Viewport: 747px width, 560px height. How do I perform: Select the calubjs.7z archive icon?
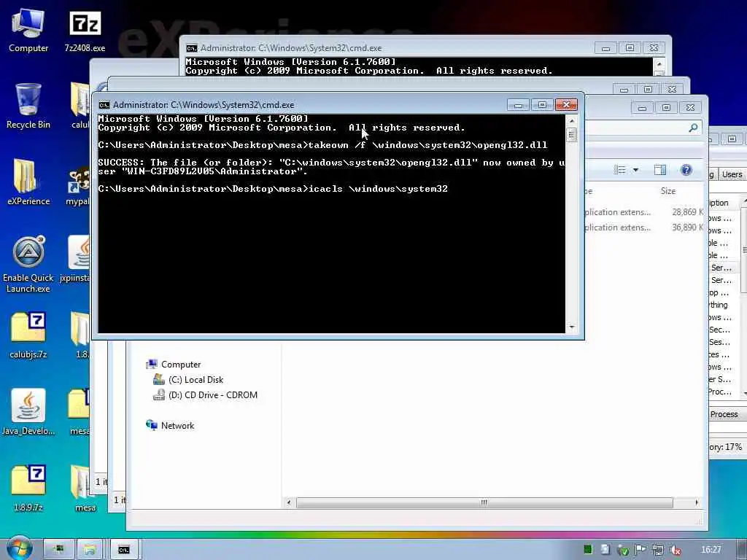pos(28,335)
